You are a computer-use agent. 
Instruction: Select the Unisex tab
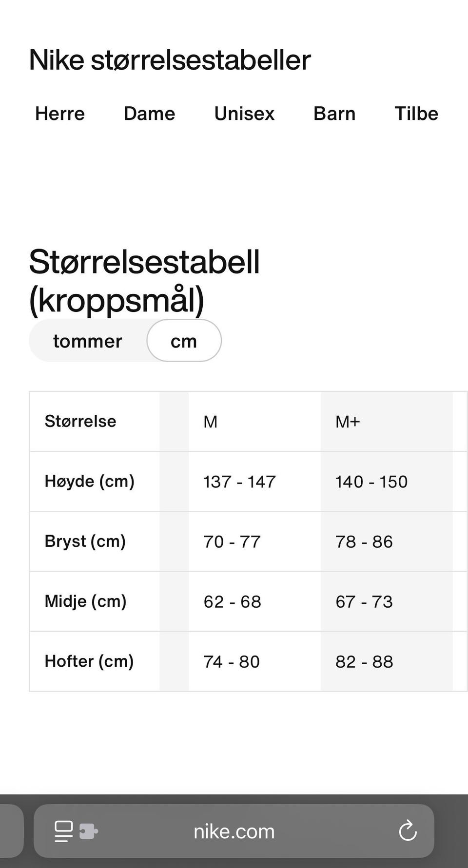(x=244, y=114)
